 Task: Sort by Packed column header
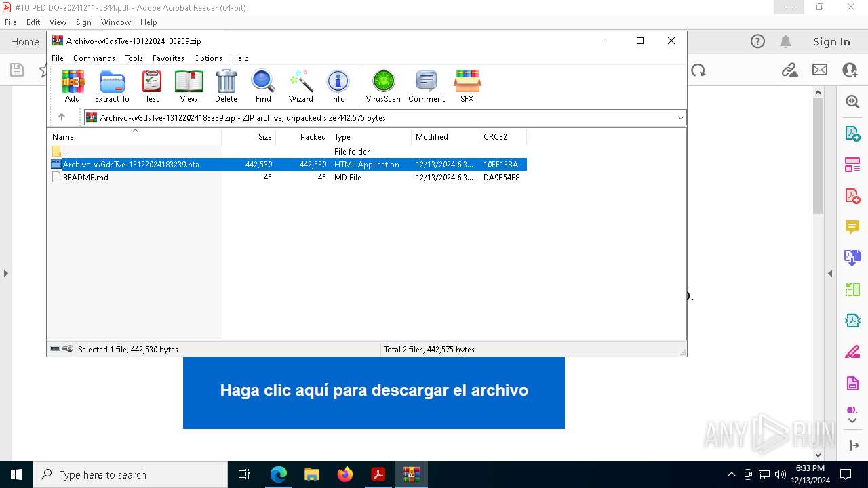(x=303, y=137)
